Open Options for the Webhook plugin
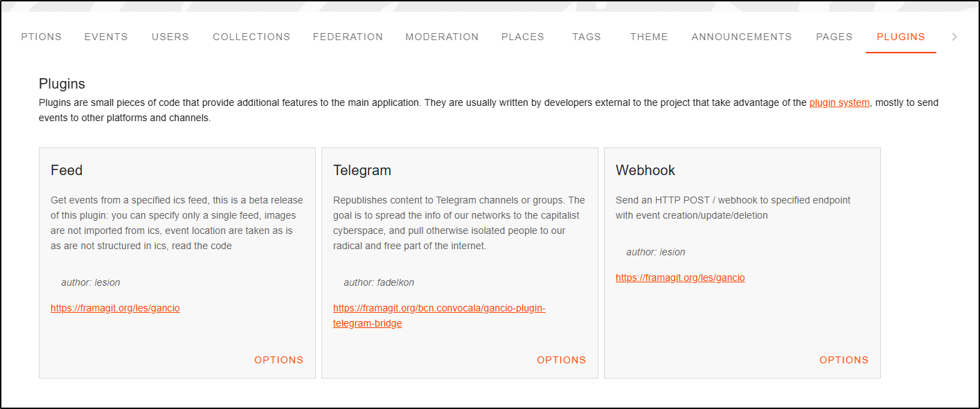Screen dimensions: 980x409 844,360
